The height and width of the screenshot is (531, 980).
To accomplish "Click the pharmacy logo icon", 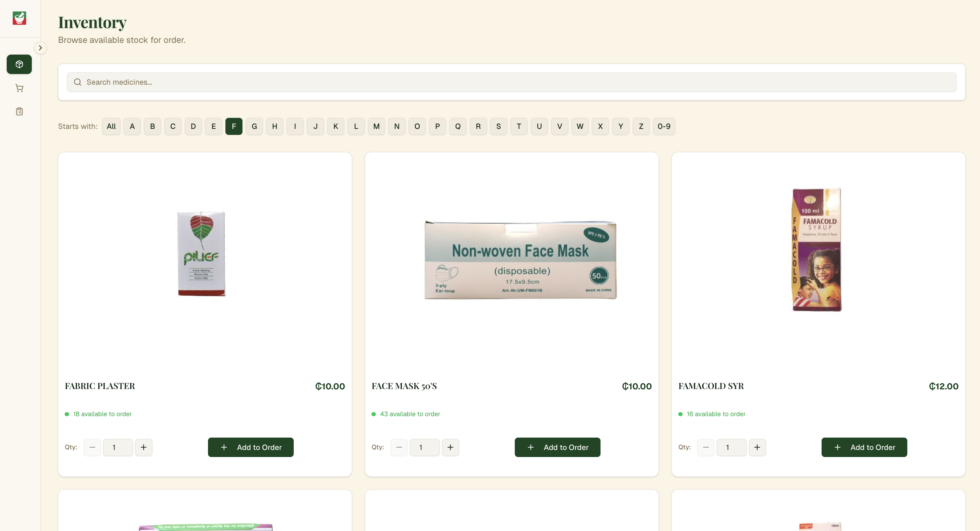I will (19, 18).
